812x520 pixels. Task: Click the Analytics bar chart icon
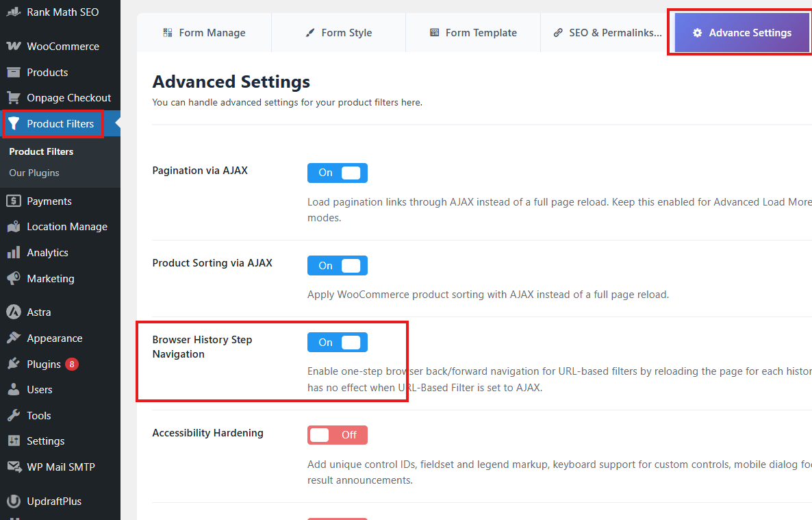coord(13,253)
